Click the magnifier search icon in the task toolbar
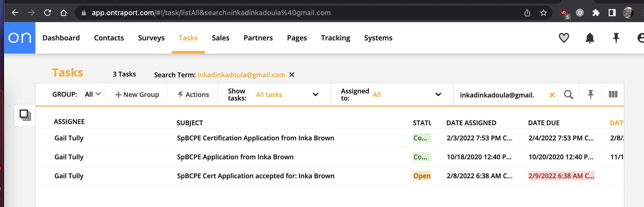Viewport: 644px width, 207px height. tap(568, 95)
